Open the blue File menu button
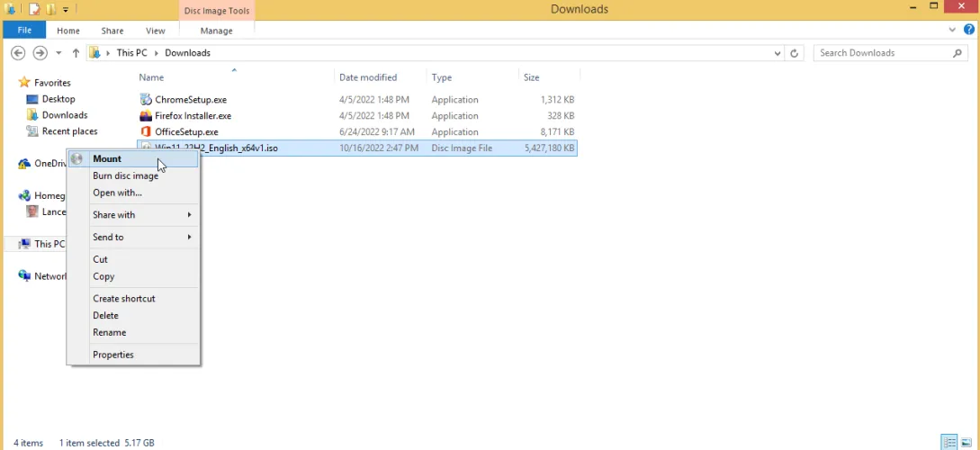The height and width of the screenshot is (450, 980). click(24, 31)
